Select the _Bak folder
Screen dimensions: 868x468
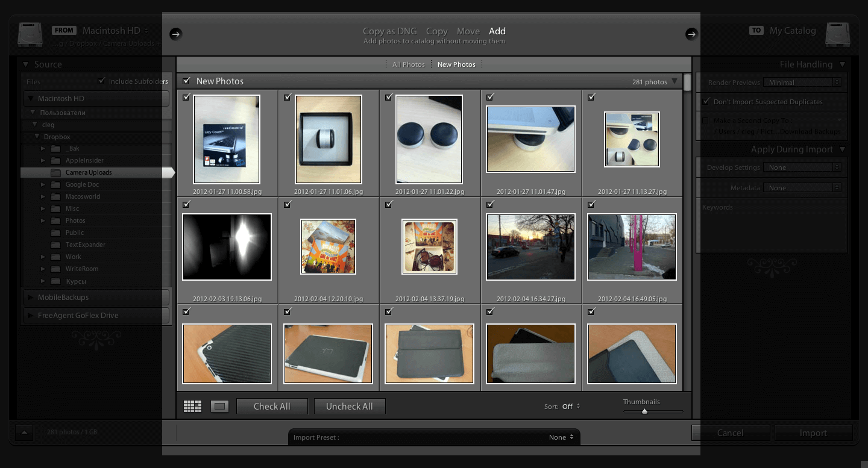(73, 148)
